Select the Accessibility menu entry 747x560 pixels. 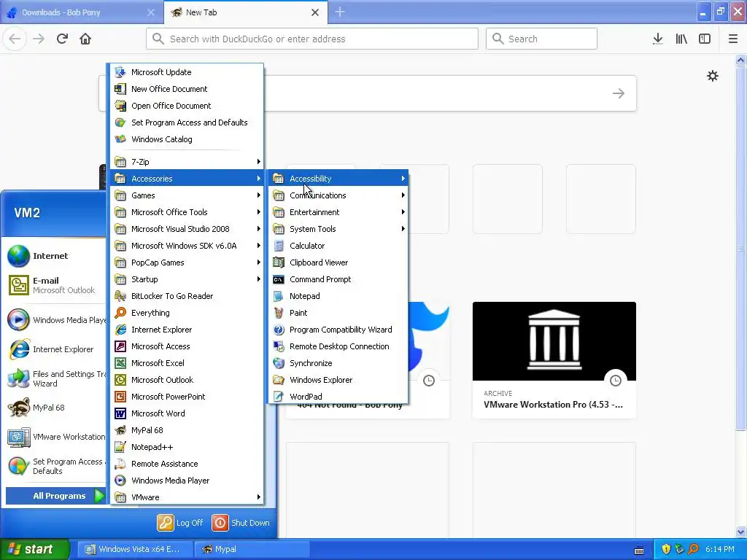coord(338,179)
